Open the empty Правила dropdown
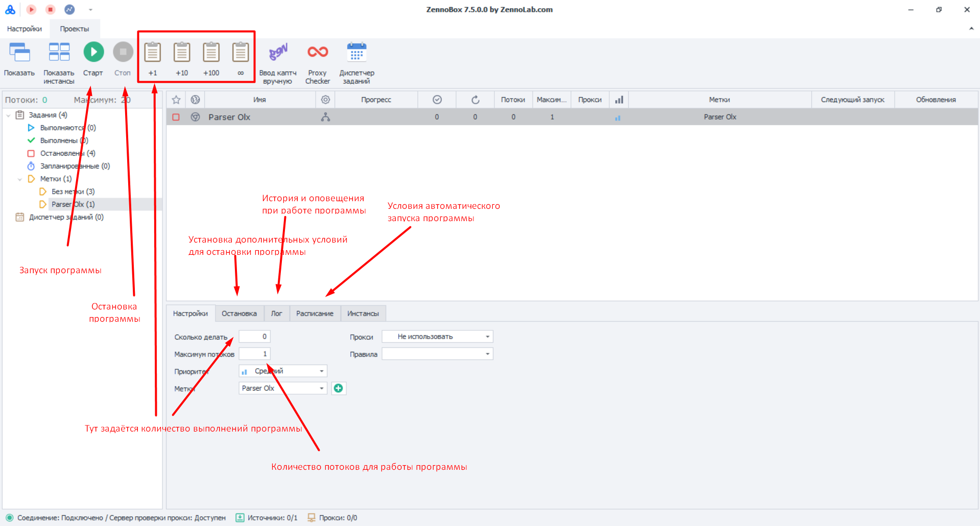The width and height of the screenshot is (980, 526). click(438, 354)
